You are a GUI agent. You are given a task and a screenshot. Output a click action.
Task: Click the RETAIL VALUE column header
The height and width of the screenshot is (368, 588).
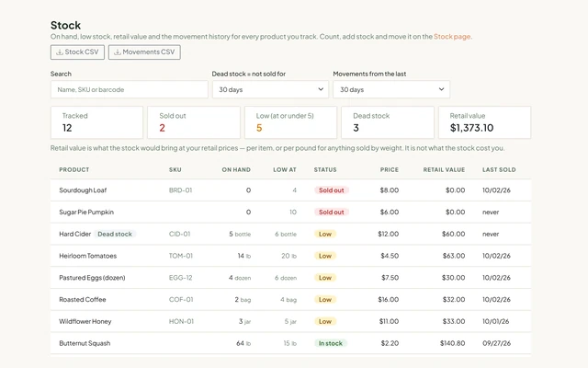444,169
